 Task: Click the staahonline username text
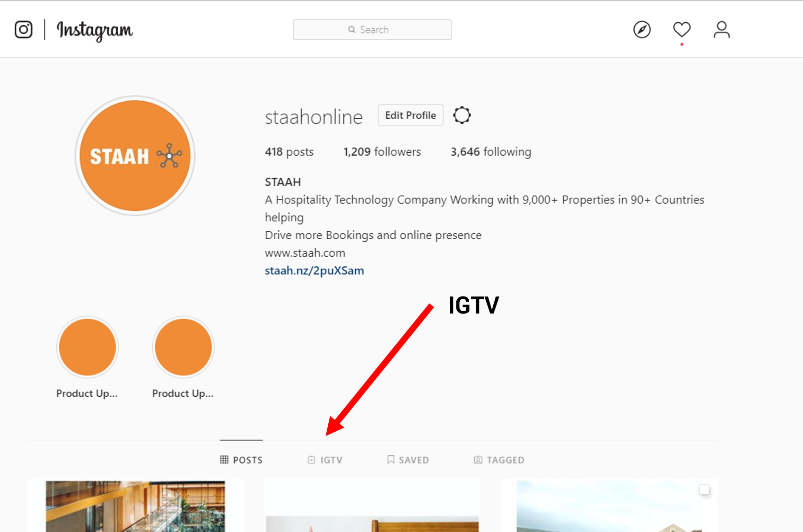(314, 117)
